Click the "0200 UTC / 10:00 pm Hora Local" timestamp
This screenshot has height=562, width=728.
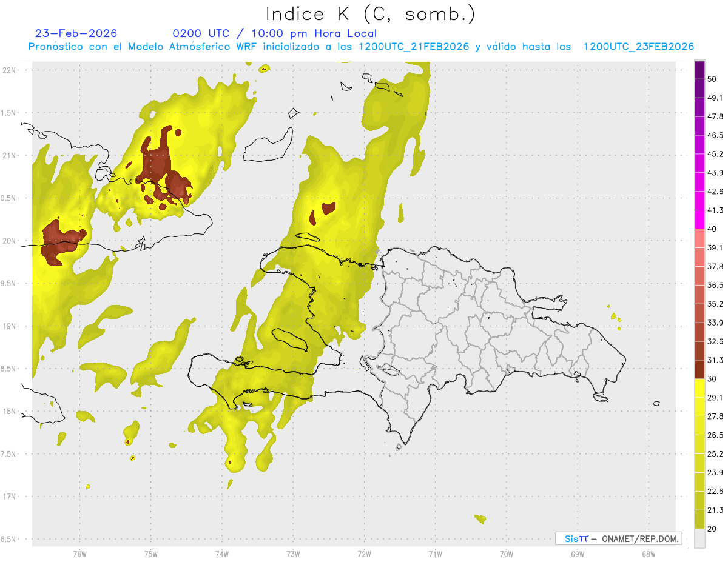click(275, 33)
